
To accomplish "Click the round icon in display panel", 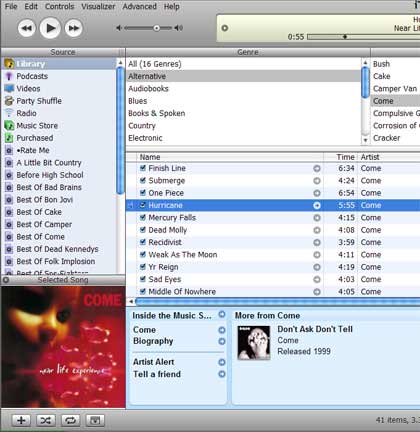I will coord(225,28).
